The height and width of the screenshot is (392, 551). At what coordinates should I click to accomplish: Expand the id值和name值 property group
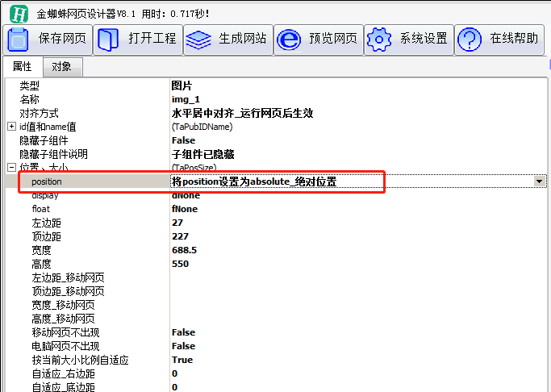pos(11,127)
